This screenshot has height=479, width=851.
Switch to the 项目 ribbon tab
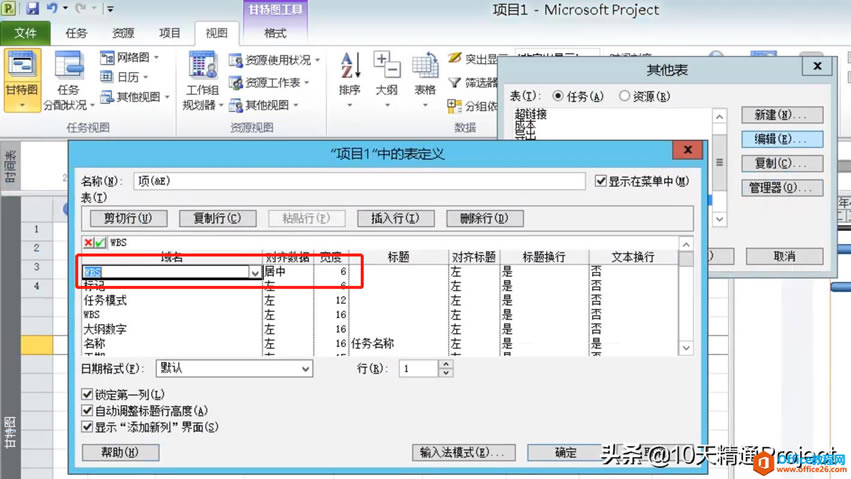point(169,33)
